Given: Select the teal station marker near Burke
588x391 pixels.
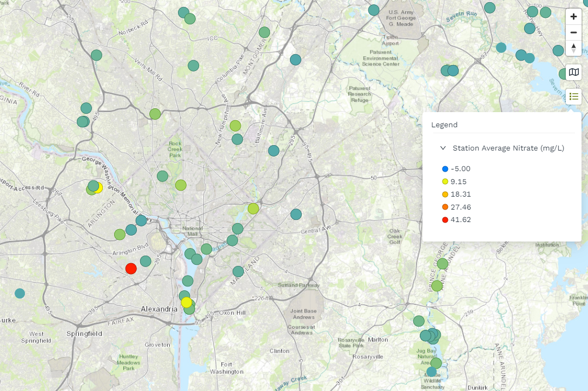Looking at the screenshot, I should pyautogui.click(x=20, y=294).
